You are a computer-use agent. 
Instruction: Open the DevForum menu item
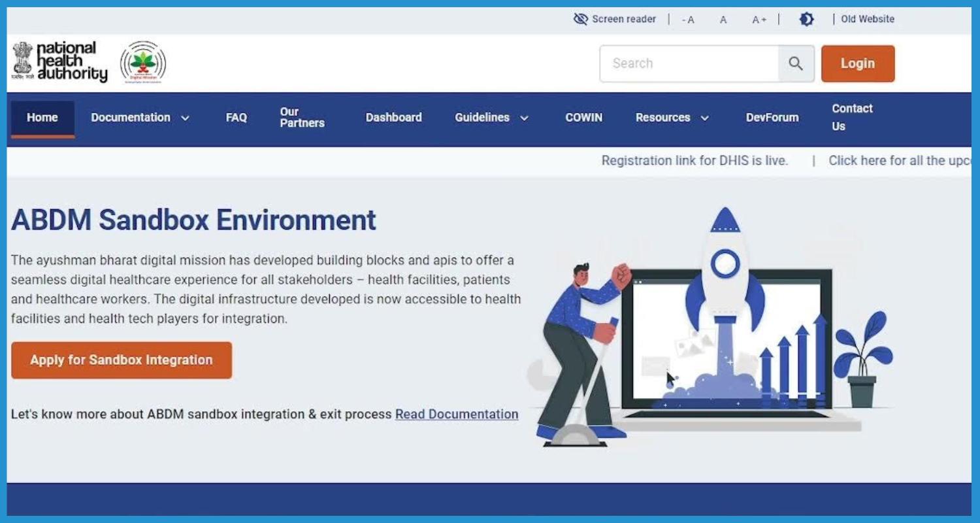click(772, 118)
